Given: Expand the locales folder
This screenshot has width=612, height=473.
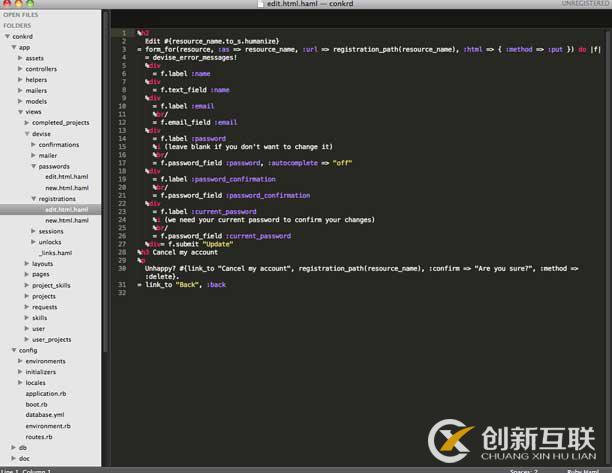Looking at the screenshot, I should coord(20,383).
